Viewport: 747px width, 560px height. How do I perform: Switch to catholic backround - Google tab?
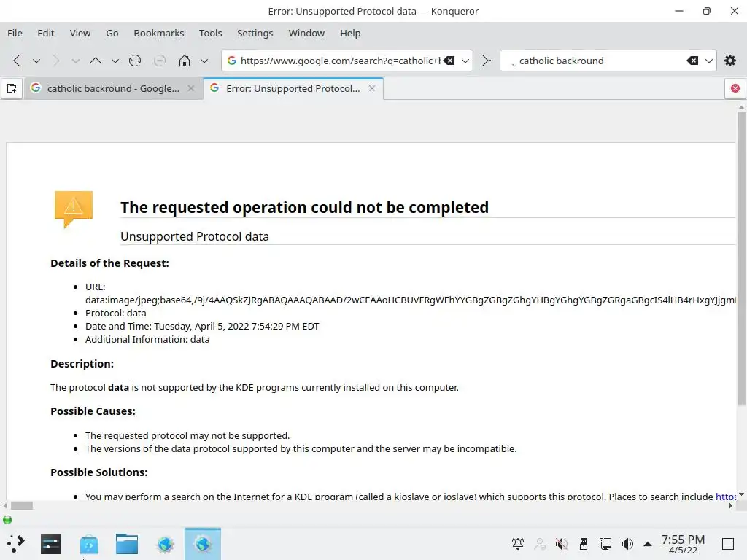tap(112, 88)
